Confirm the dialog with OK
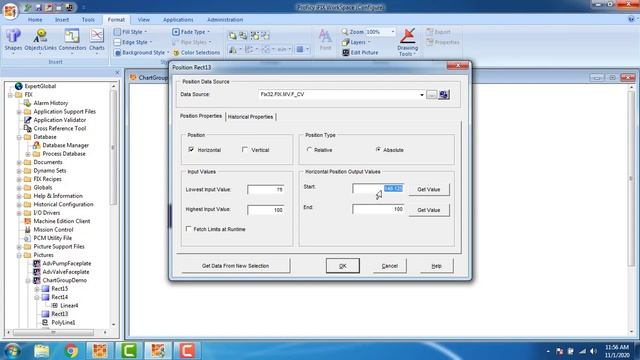 (343, 266)
